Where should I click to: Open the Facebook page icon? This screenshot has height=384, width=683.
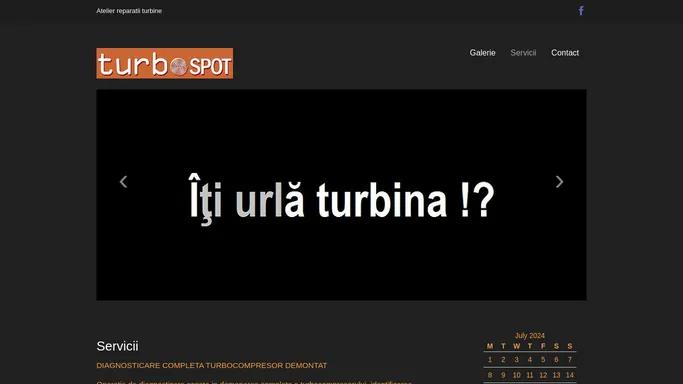point(581,10)
